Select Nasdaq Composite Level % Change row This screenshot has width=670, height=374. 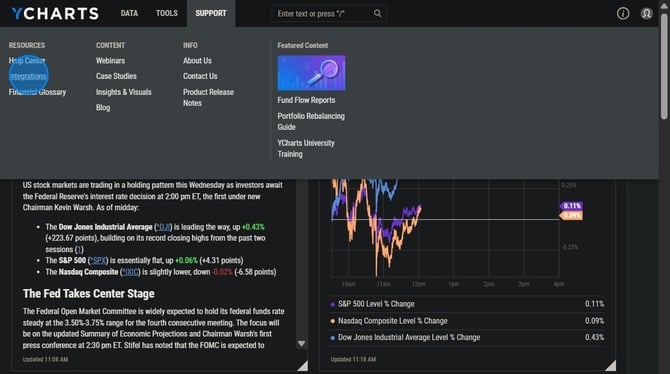pyautogui.click(x=467, y=321)
